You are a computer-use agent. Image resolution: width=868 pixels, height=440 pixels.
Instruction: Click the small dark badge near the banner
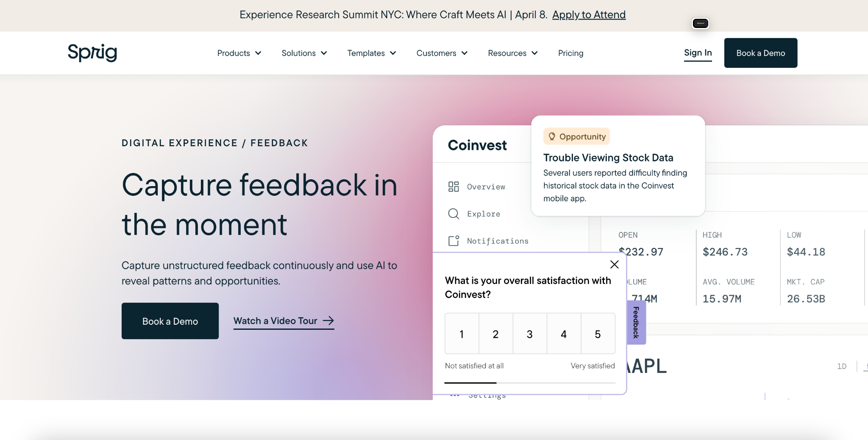(701, 23)
